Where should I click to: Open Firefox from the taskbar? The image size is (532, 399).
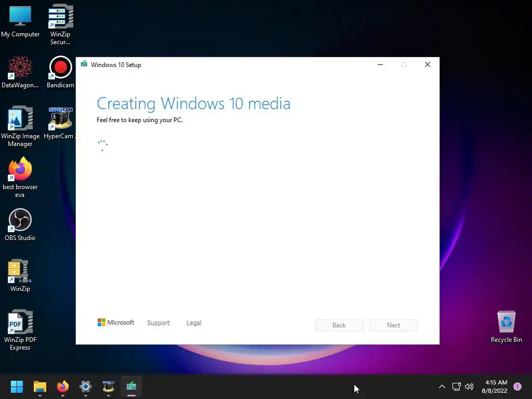(63, 387)
